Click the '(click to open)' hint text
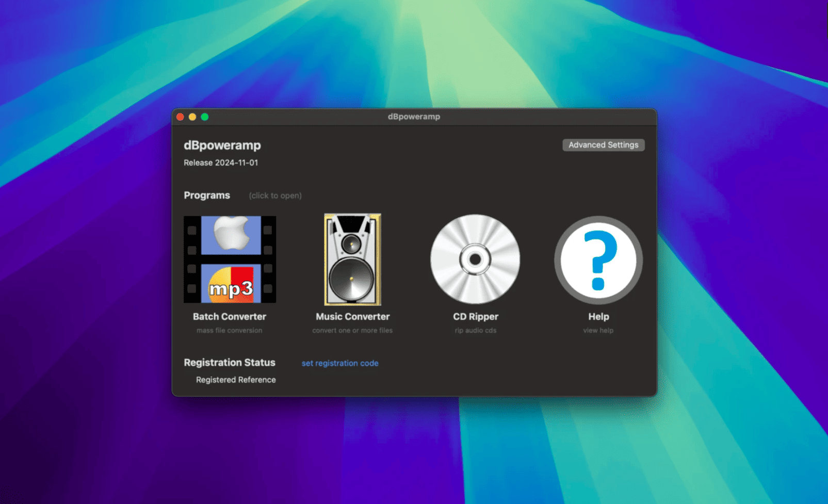828x504 pixels. 275,196
